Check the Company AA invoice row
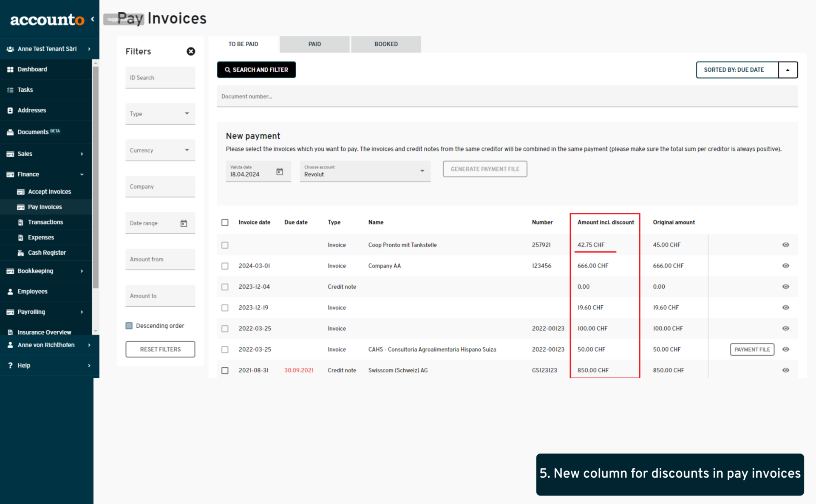The width and height of the screenshot is (816, 504). pyautogui.click(x=225, y=266)
